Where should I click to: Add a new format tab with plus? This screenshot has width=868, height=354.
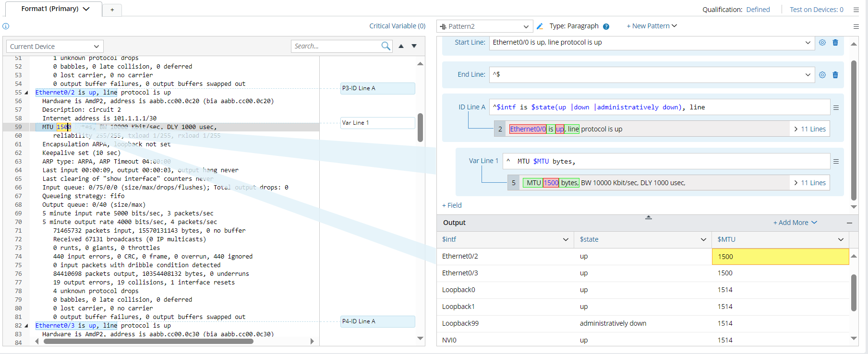pyautogui.click(x=112, y=10)
